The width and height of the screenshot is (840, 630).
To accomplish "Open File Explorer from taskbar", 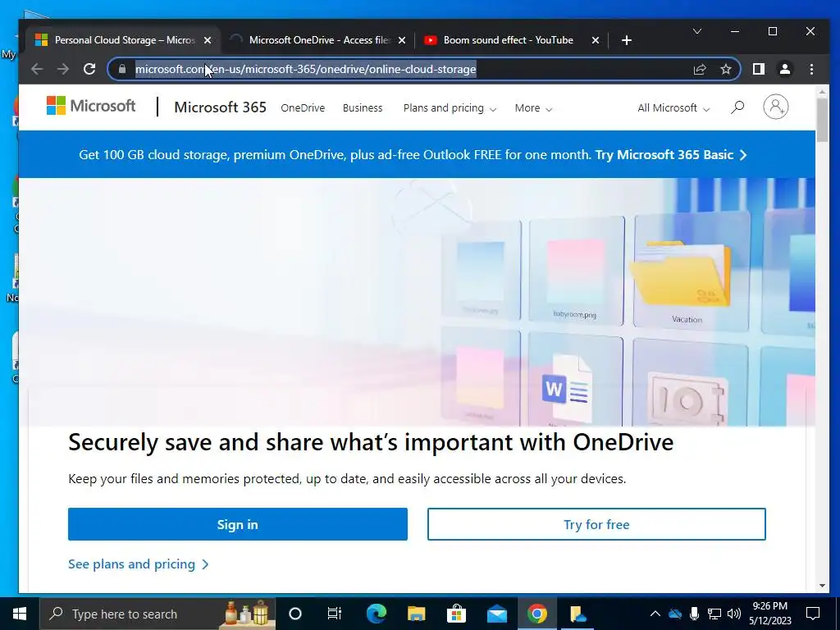I will point(416,614).
